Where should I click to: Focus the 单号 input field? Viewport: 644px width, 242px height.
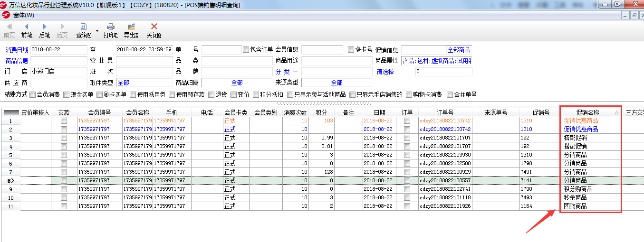(221, 50)
